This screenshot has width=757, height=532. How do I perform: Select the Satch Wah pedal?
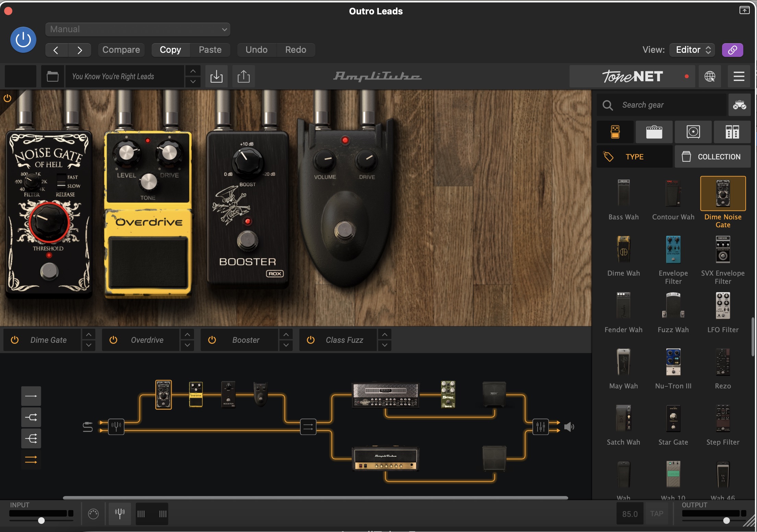624,425
